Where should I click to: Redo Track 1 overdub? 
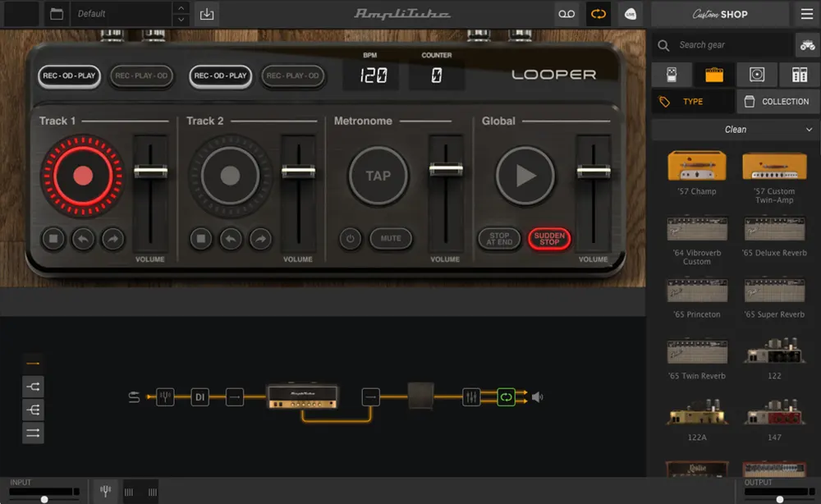pos(113,239)
